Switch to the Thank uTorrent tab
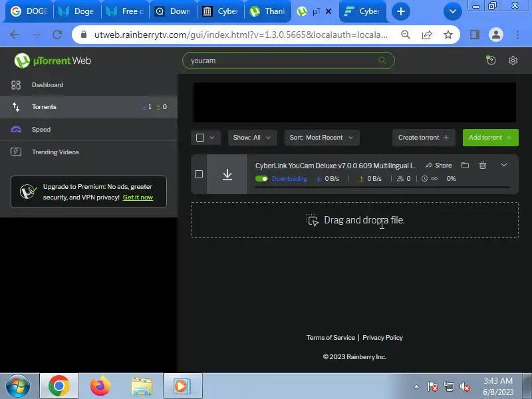 [268, 11]
